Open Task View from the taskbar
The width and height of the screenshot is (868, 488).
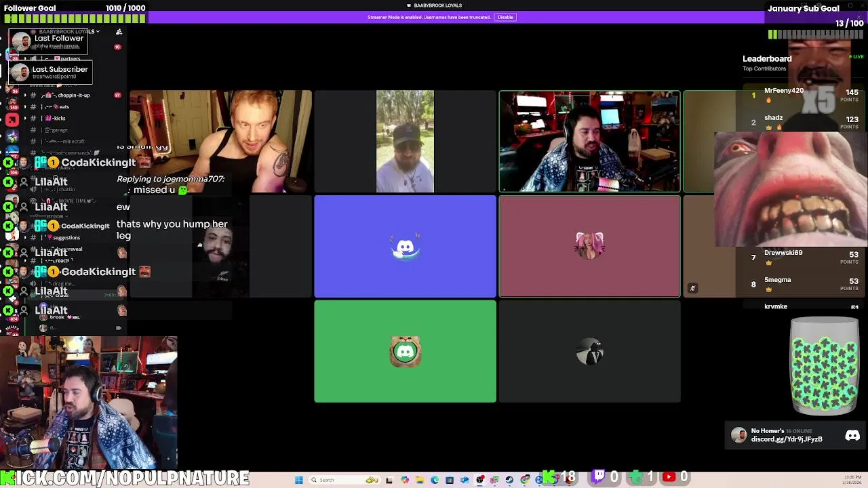[x=389, y=480]
